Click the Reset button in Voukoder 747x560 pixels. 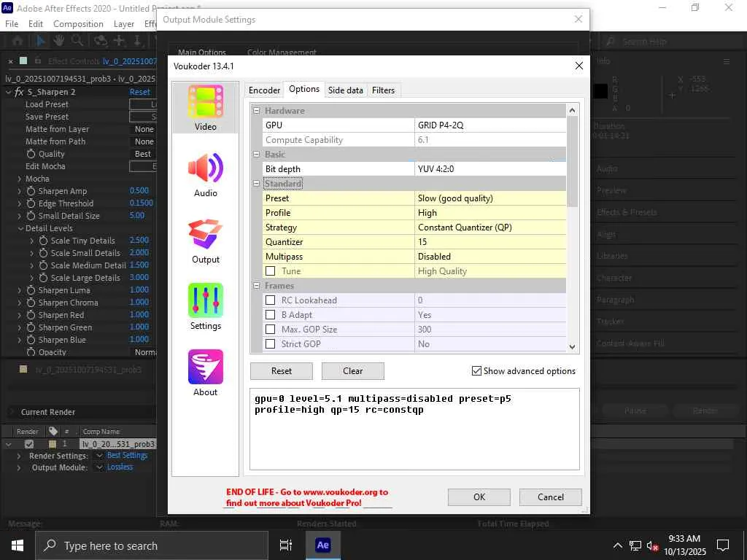[x=282, y=371]
